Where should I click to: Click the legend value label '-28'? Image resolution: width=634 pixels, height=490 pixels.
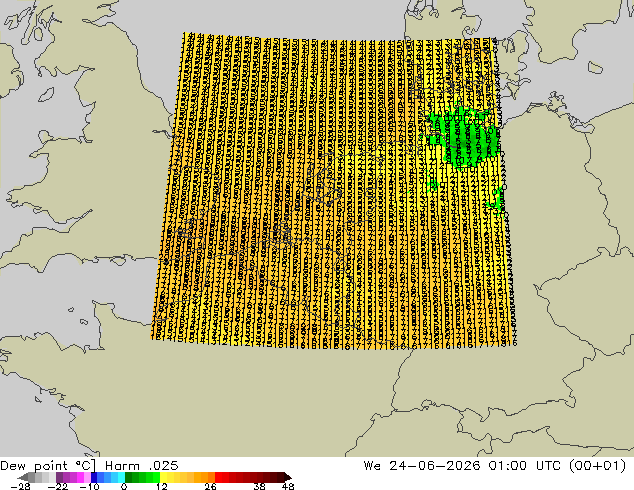pyautogui.click(x=20, y=486)
